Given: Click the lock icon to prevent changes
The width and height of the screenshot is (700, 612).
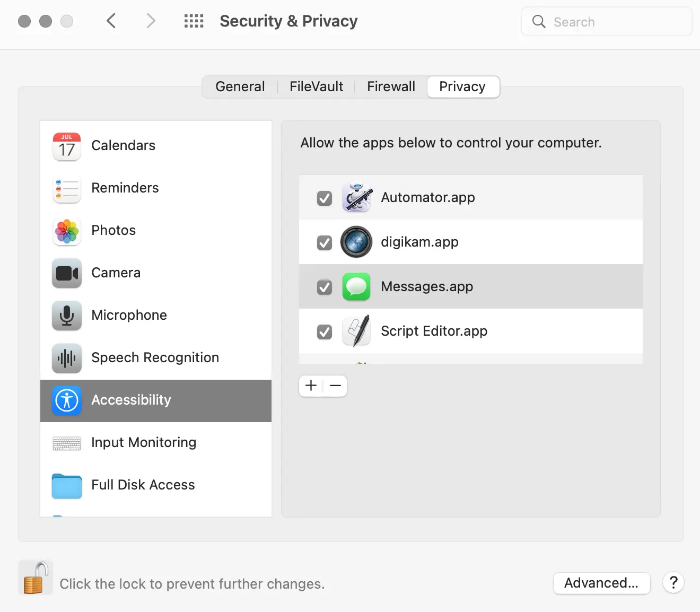Looking at the screenshot, I should coord(36,578).
